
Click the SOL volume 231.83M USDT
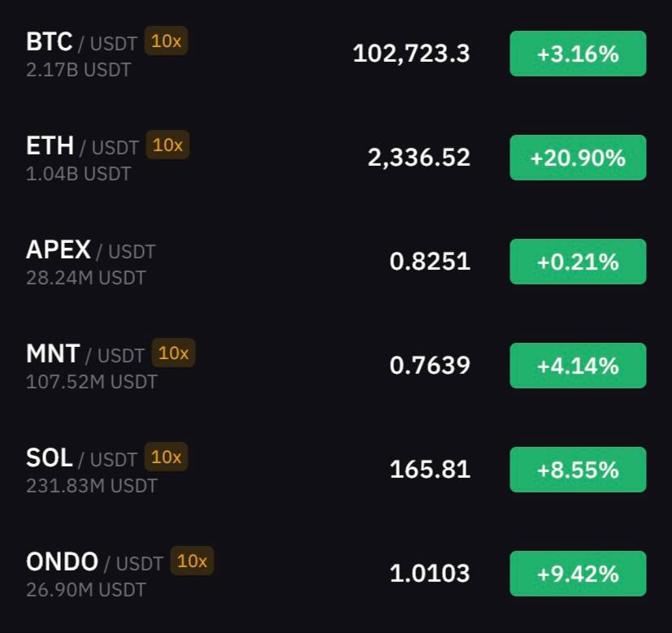click(x=92, y=486)
